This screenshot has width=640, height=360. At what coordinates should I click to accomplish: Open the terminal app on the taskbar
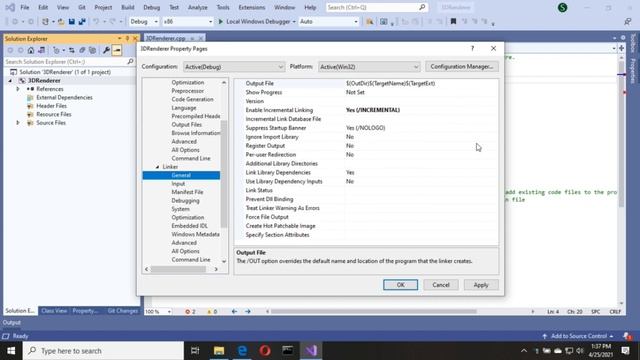288,351
